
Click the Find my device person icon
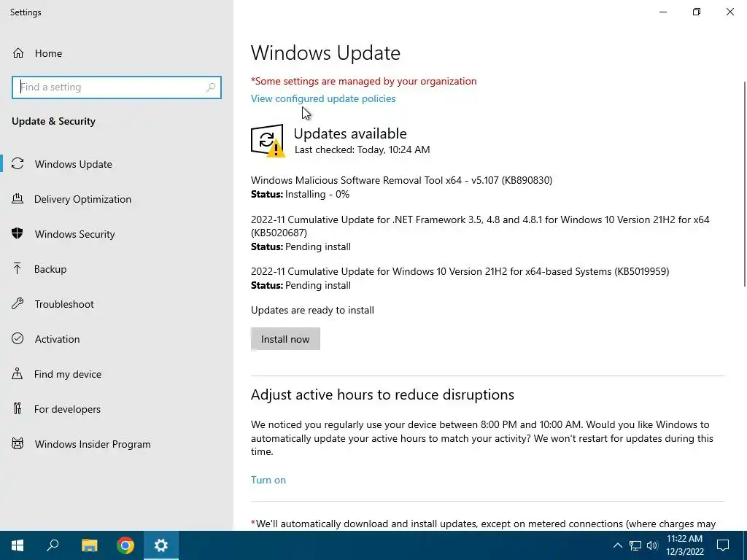(x=18, y=374)
